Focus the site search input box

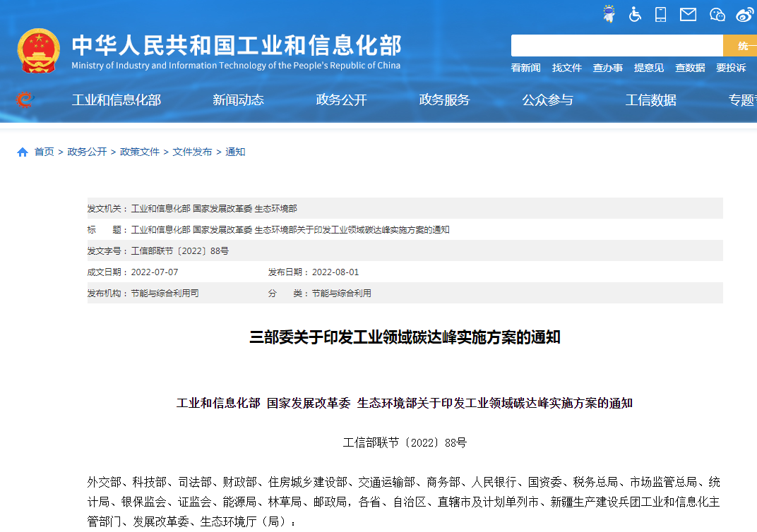coord(617,46)
